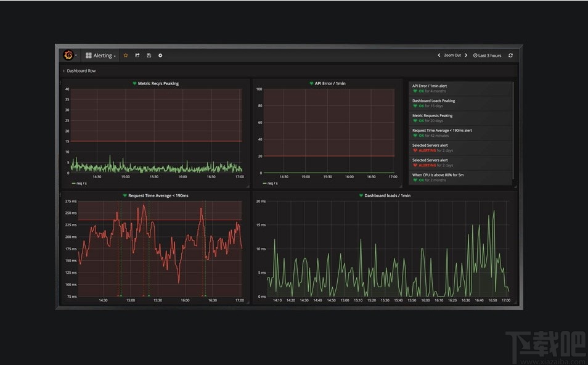Open the share dashboard icon
Image resolution: width=588 pixels, height=365 pixels.
pos(137,55)
